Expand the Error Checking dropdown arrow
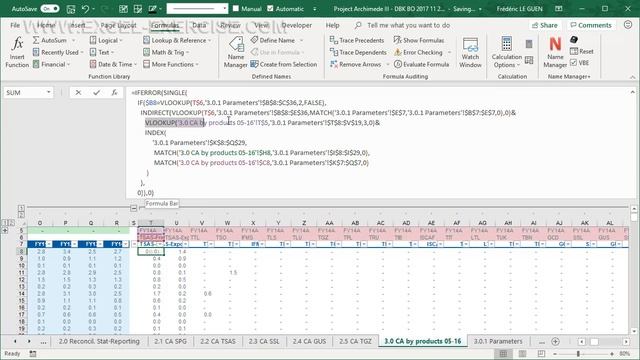This screenshot has height=360, width=640. (x=449, y=52)
